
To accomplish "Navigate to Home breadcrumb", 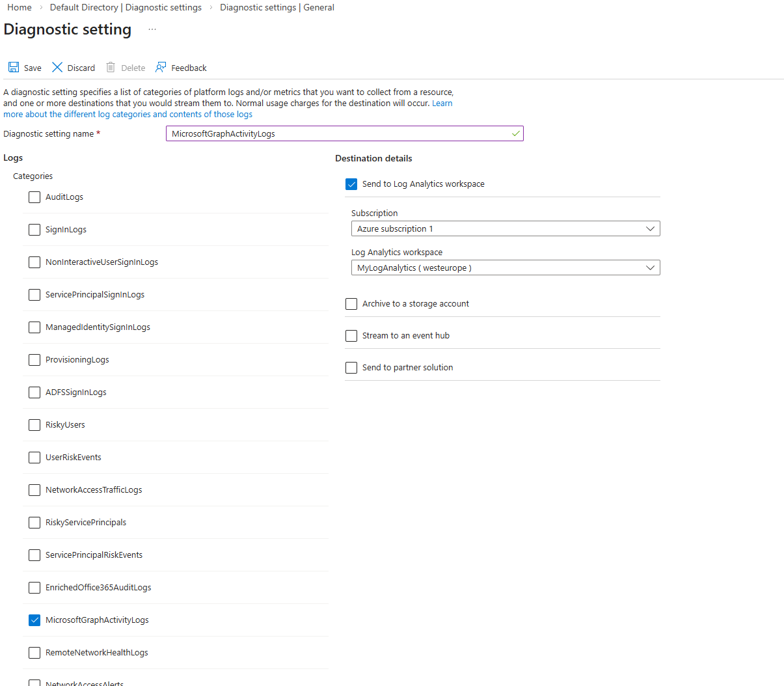I will (x=19, y=7).
